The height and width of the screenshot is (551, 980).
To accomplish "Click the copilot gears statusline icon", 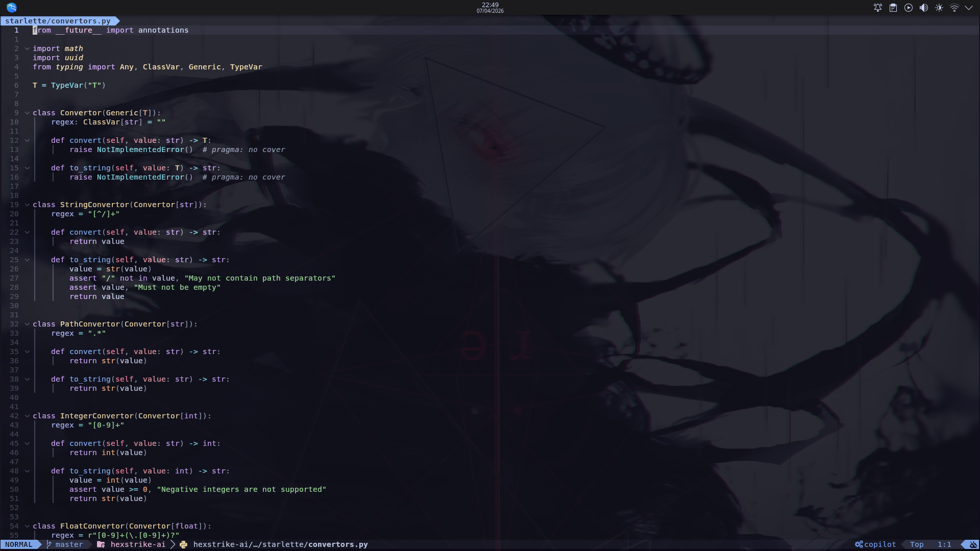I will tap(859, 544).
